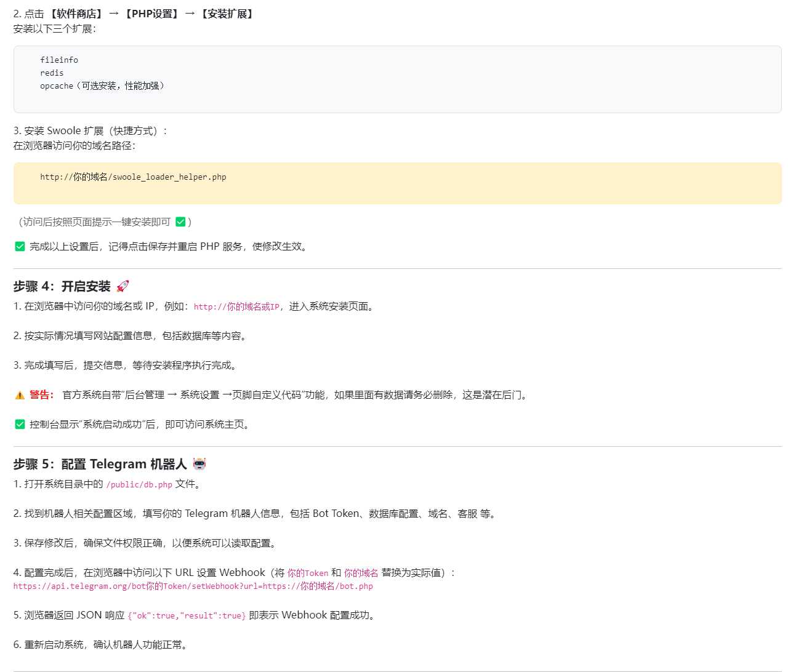Click the http://你的域名或IP inline code

click(236, 306)
